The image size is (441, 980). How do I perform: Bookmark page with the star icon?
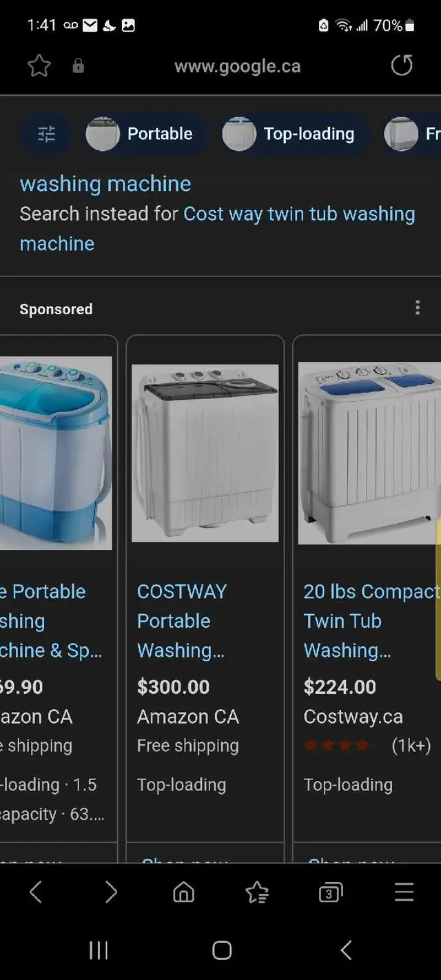click(39, 66)
